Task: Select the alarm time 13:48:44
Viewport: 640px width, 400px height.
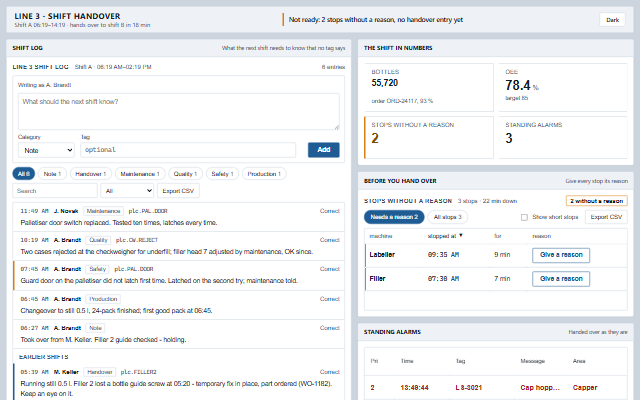Action: coord(414,388)
